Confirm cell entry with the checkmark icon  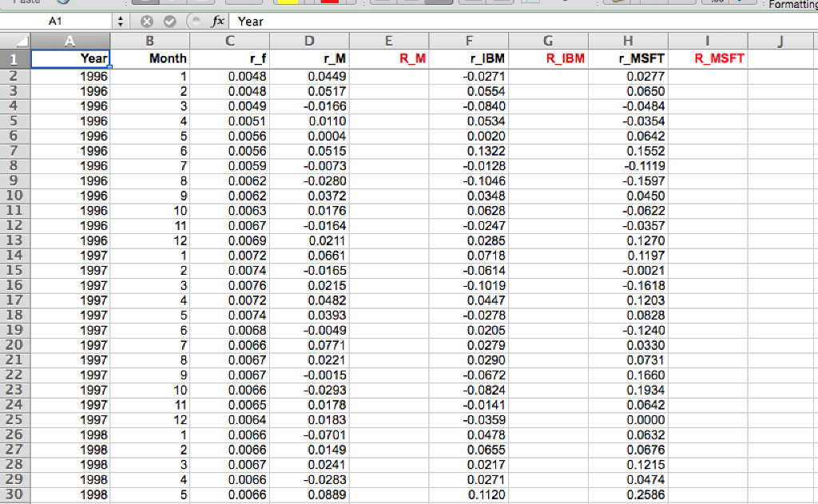[x=170, y=22]
